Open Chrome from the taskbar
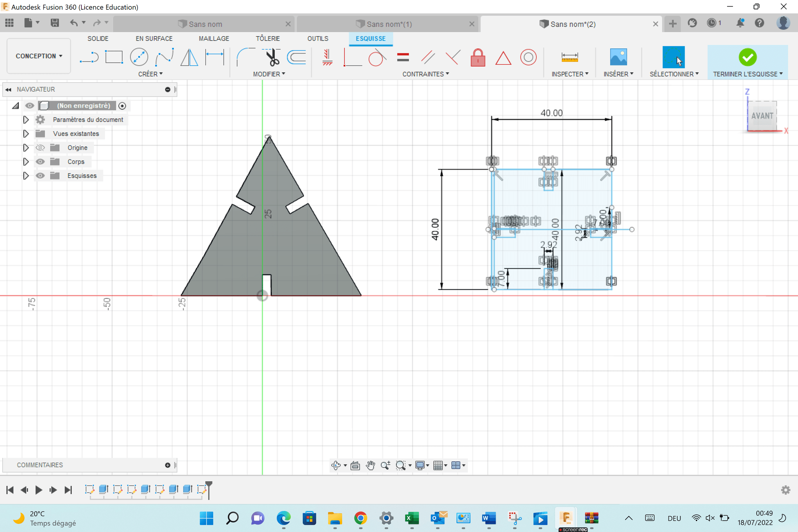Viewport: 798px width, 532px height. pyautogui.click(x=360, y=518)
